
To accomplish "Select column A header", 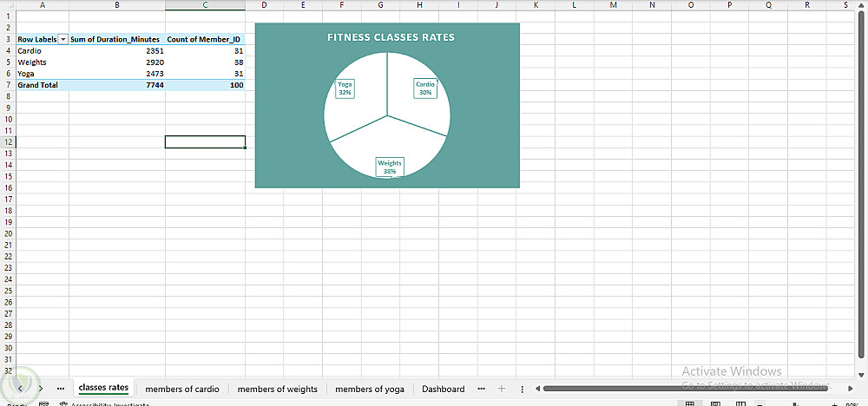I will click(42, 5).
